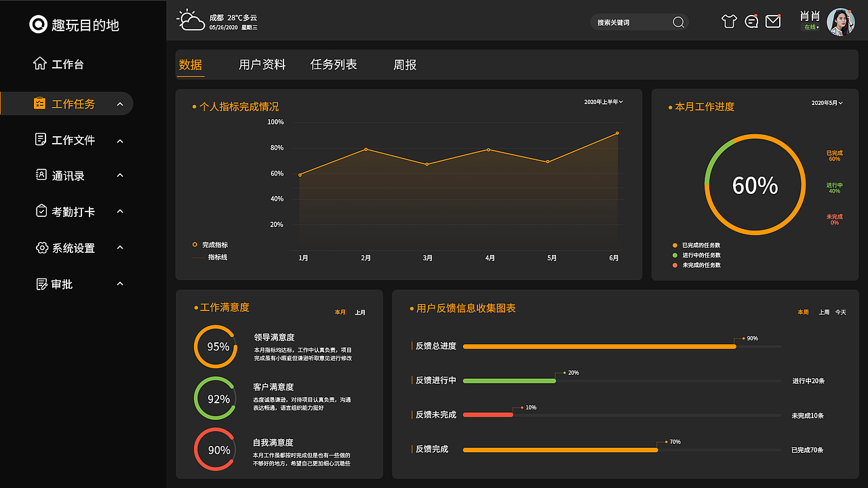Open the 系统设置 gear icon
The height and width of the screenshot is (488, 868).
click(40, 247)
